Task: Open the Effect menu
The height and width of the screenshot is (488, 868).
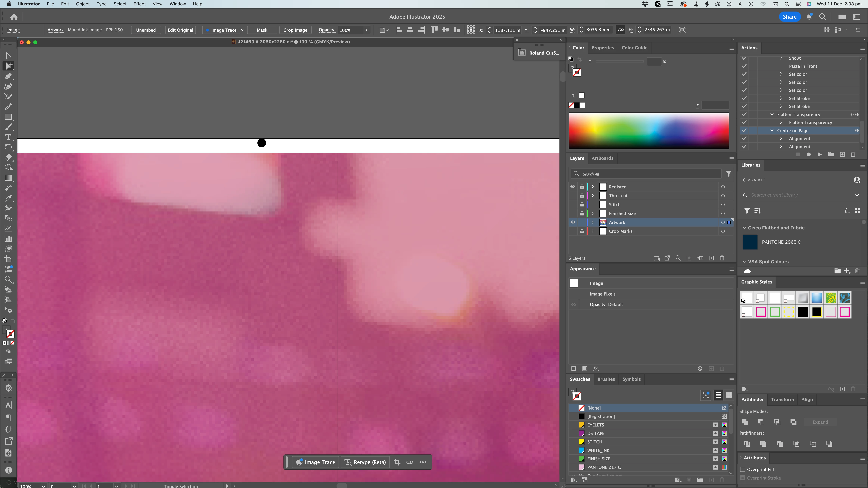Action: pyautogui.click(x=139, y=4)
